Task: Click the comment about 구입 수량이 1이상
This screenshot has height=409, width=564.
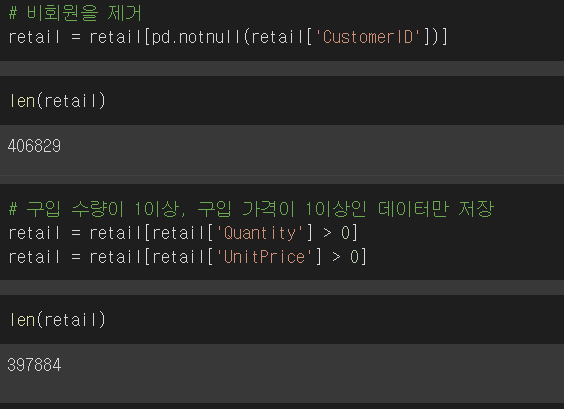Action: pyautogui.click(x=251, y=209)
